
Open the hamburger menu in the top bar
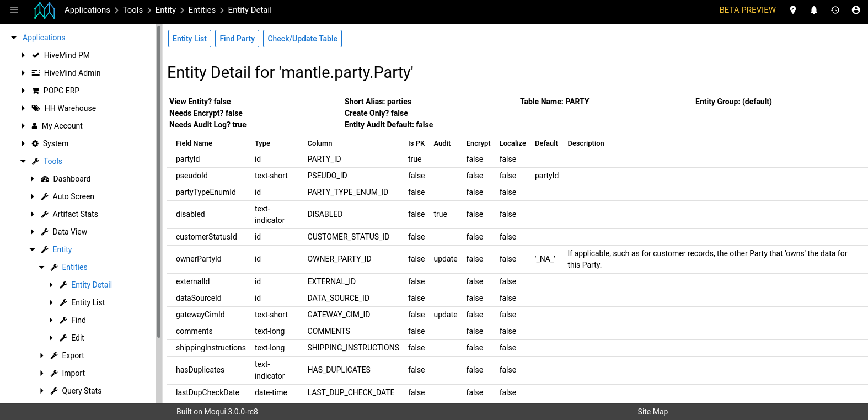[x=14, y=10]
